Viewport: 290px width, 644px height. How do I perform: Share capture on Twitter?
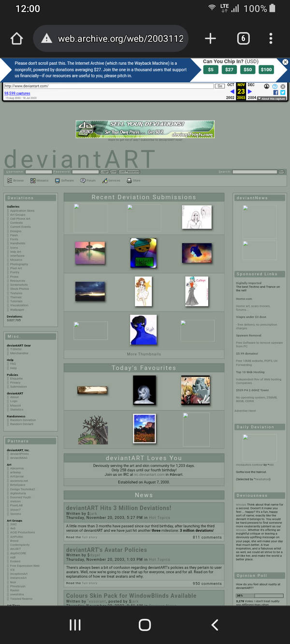[x=283, y=92]
